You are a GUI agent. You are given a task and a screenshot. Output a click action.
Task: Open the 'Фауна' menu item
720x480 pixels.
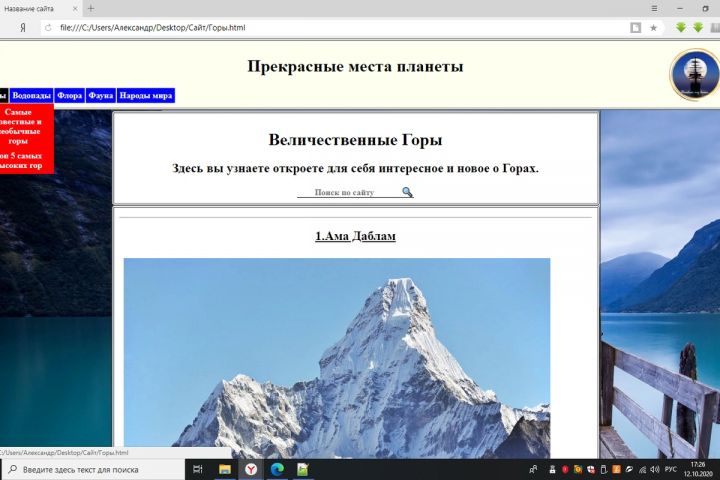(x=101, y=96)
